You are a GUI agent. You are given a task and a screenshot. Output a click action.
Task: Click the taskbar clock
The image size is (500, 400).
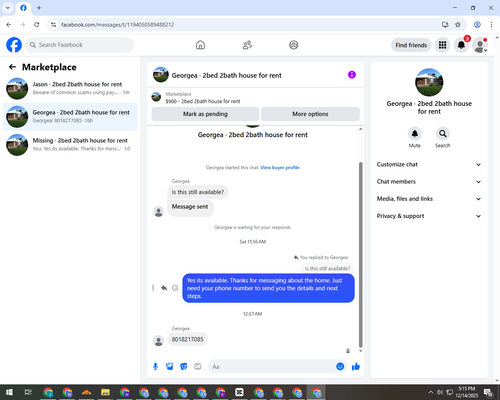pos(467,392)
